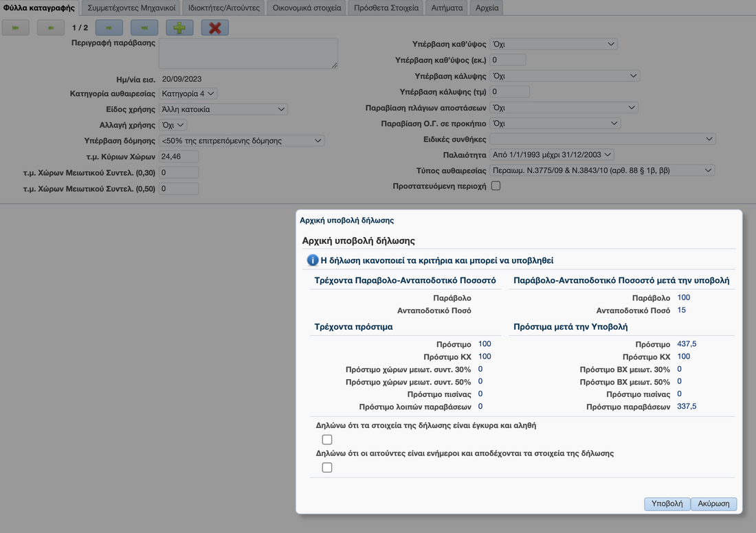Switch to Οικονομικά στοιχεία tab
Screen dimensions: 756x533
pyautogui.click(x=307, y=8)
